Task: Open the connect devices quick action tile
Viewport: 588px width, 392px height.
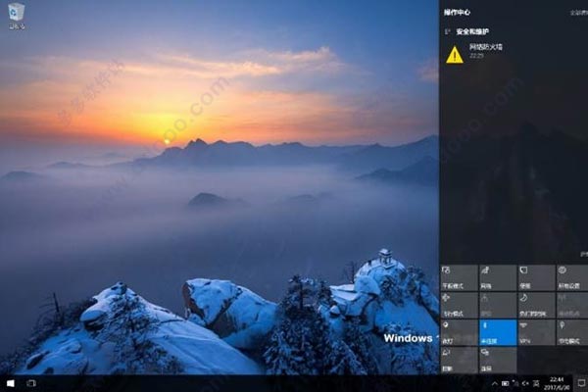Action: [x=498, y=360]
